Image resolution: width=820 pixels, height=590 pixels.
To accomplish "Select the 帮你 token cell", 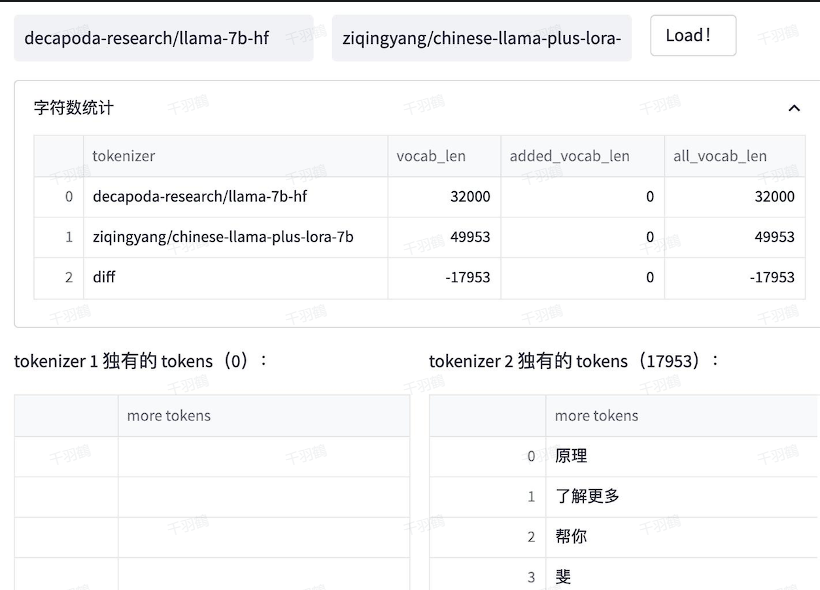I will [x=681, y=537].
